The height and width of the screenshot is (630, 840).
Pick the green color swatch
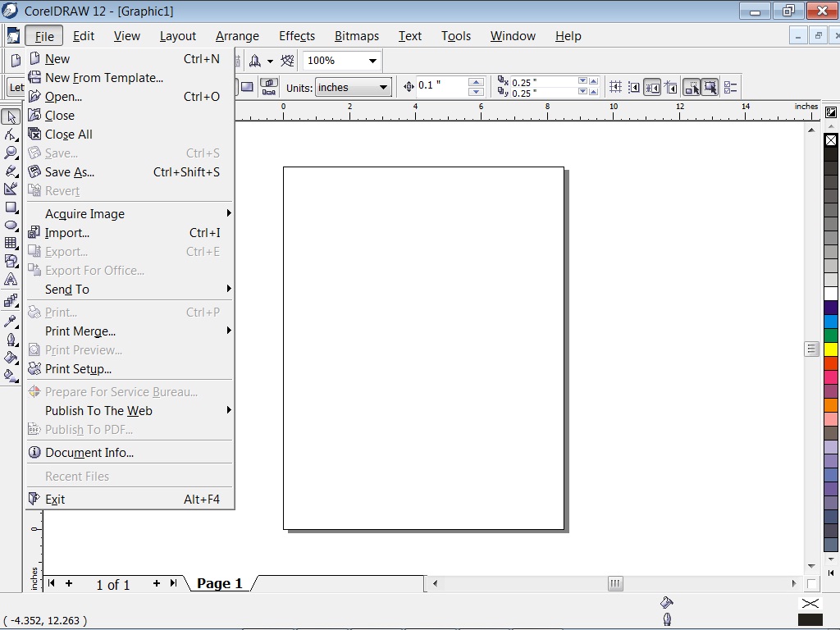pos(831,336)
